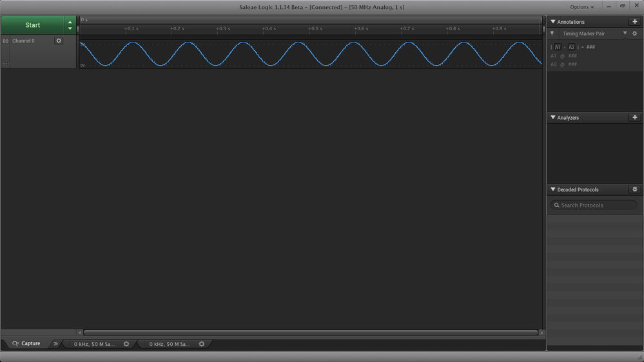This screenshot has height=362, width=644.
Task: Place the A1 timing marker
Action: (x=558, y=47)
